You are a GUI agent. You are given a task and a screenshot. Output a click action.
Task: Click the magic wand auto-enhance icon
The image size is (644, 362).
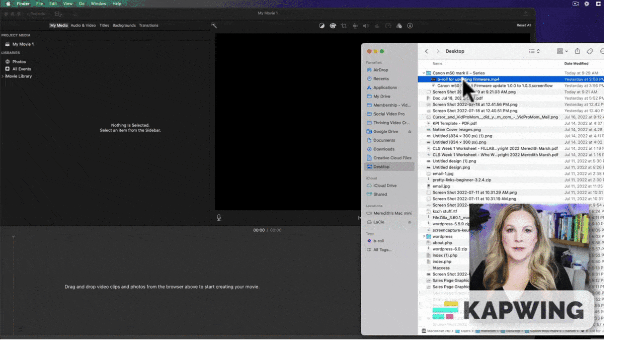pyautogui.click(x=214, y=26)
